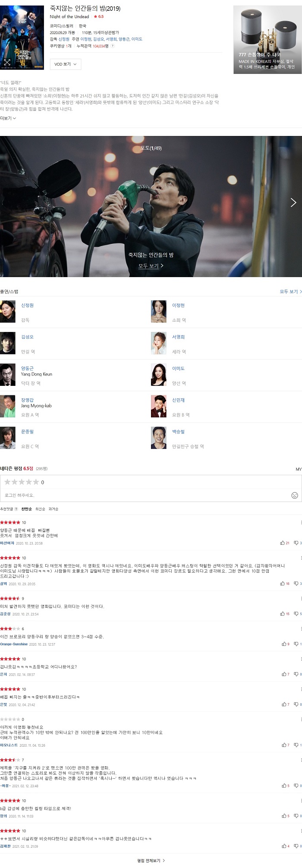Open actress 이정현 thumbnail in cast list
The width and height of the screenshot is (302, 868).
pos(158,312)
